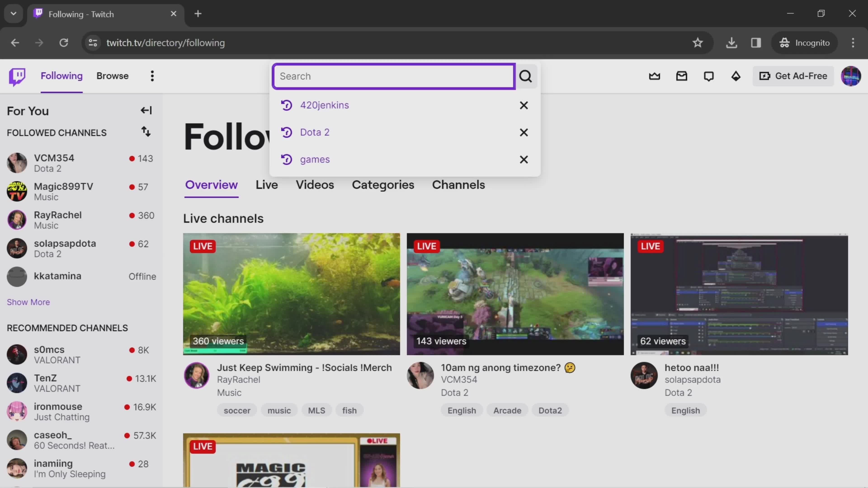The image size is (868, 488).
Task: Open the Notifications inbox icon
Action: pyautogui.click(x=681, y=76)
